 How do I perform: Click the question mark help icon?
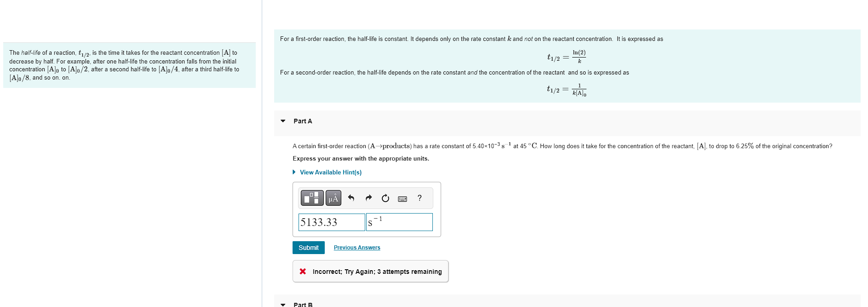(x=419, y=198)
